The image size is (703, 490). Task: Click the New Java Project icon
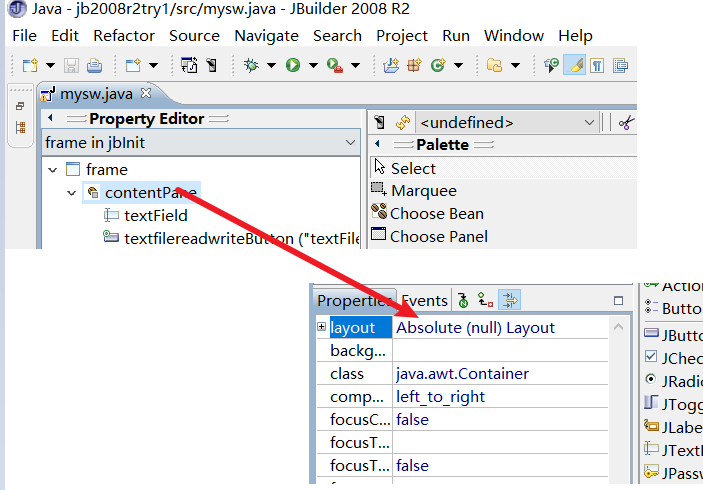click(391, 65)
